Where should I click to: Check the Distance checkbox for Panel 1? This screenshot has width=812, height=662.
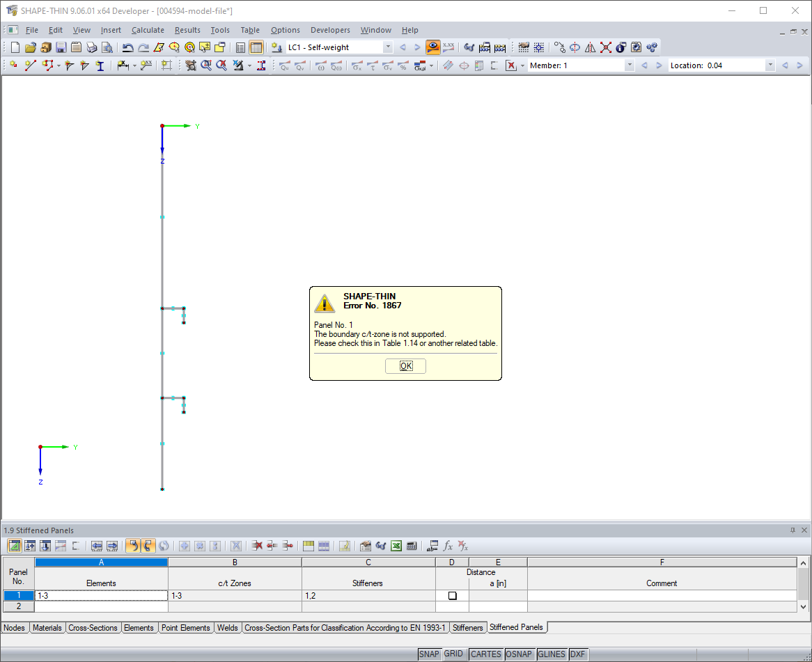[x=452, y=596]
